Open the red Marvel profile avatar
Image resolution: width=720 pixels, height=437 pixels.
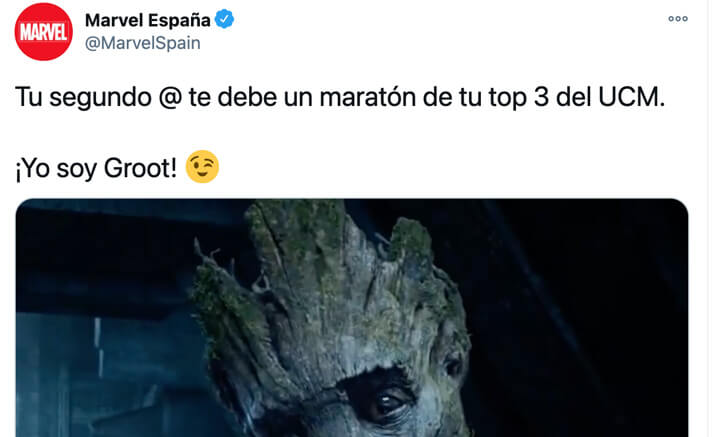(44, 32)
